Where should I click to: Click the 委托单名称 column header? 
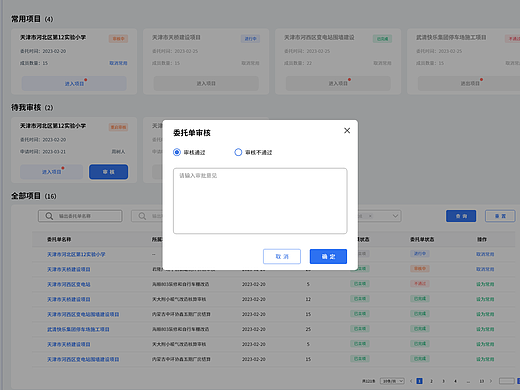[x=59, y=239]
